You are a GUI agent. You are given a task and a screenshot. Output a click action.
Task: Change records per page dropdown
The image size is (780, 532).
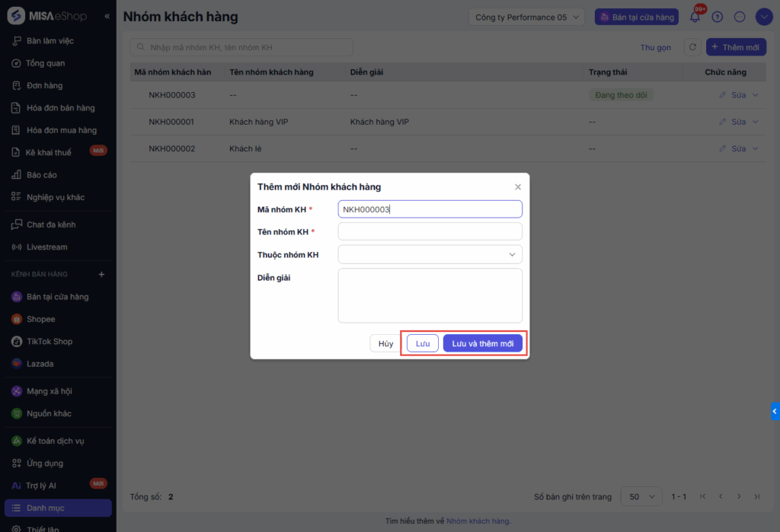[641, 496]
